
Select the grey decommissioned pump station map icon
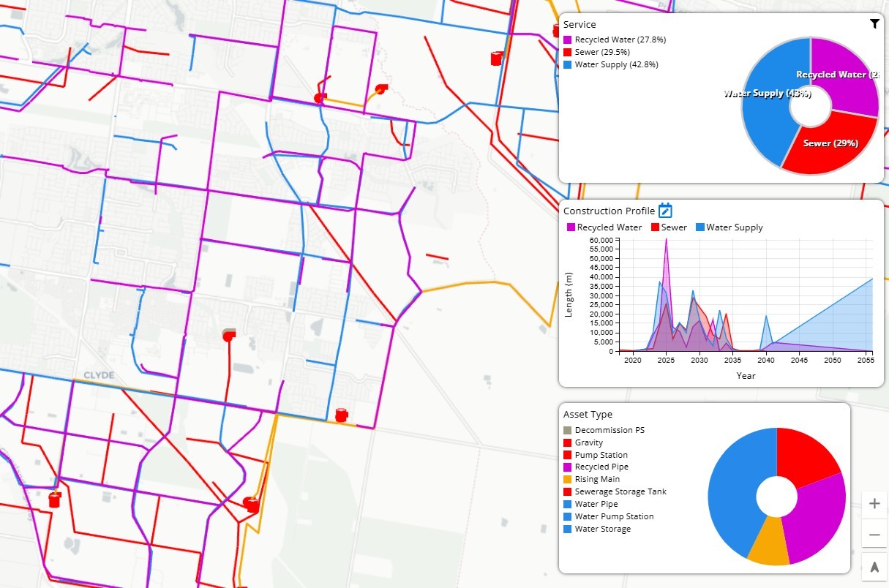[x=229, y=333]
